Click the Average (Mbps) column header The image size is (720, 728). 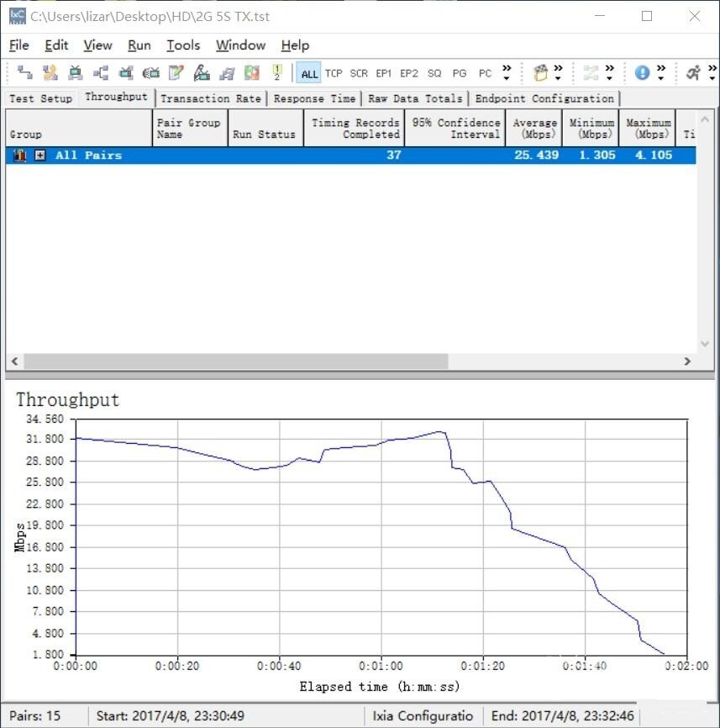click(534, 129)
